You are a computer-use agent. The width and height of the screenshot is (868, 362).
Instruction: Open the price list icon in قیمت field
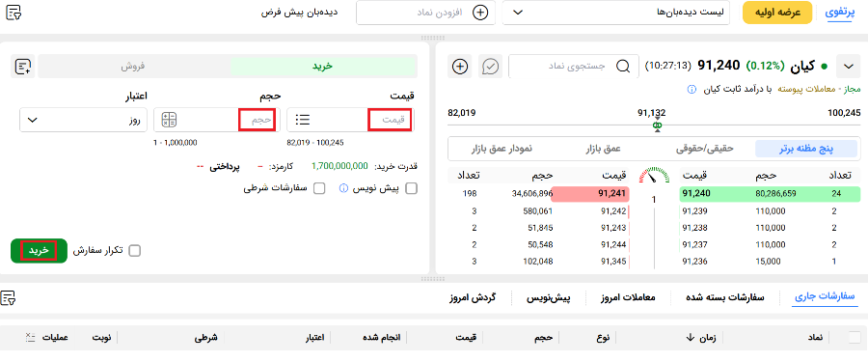tap(303, 120)
